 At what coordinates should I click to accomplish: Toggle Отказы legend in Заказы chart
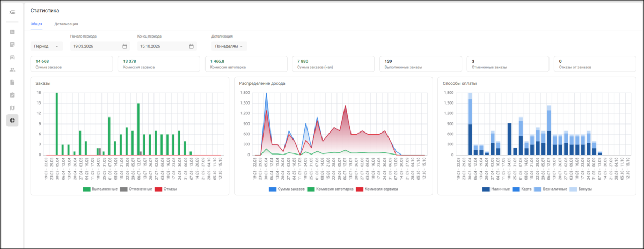coord(165,189)
